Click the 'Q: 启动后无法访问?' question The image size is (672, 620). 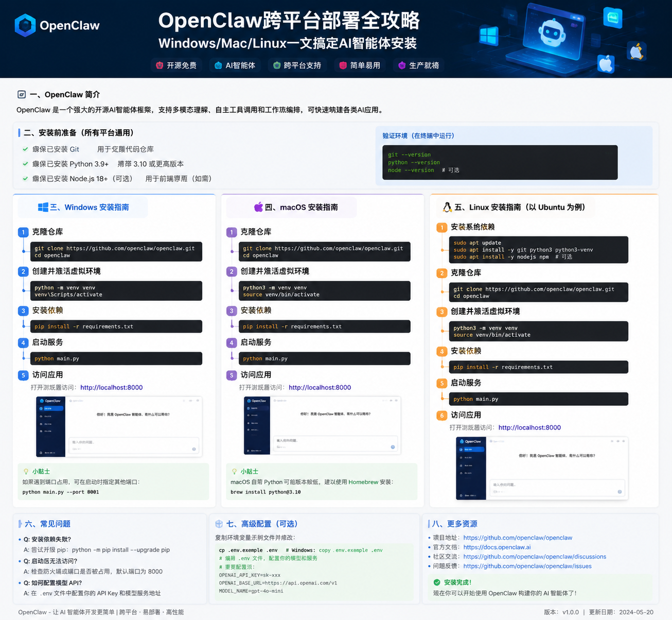point(50,561)
